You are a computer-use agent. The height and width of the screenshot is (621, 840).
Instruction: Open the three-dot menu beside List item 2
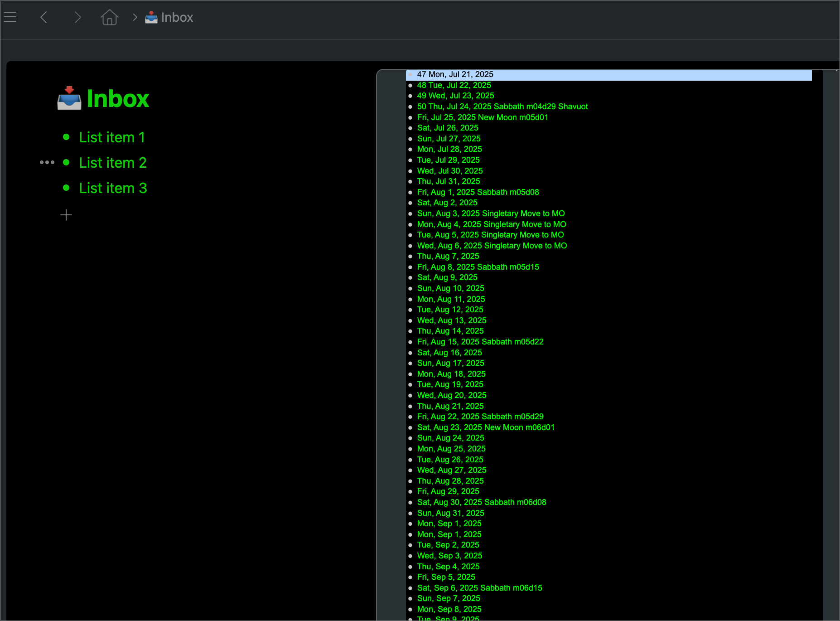coord(47,162)
